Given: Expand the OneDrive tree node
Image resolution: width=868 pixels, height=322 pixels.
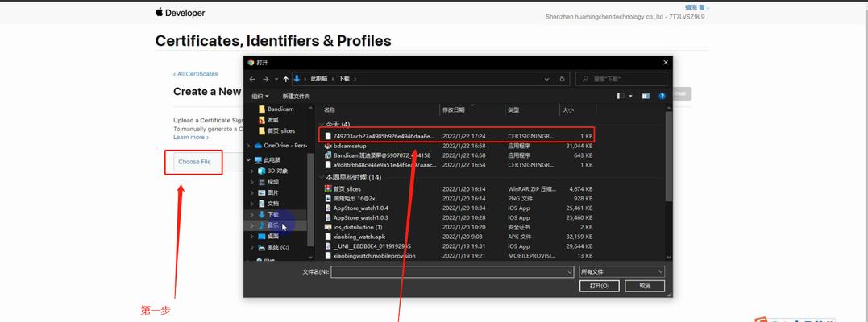Looking at the screenshot, I should tap(248, 146).
